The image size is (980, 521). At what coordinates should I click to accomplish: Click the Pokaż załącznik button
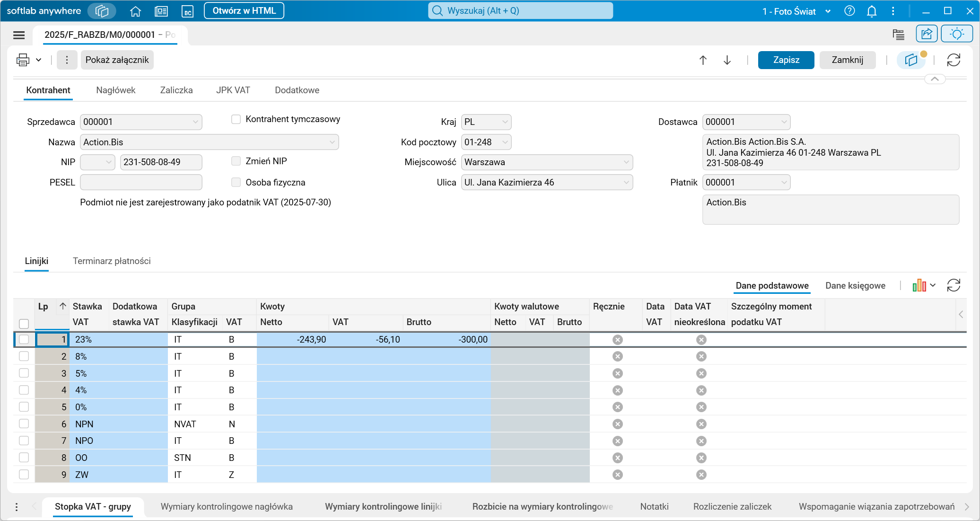117,60
